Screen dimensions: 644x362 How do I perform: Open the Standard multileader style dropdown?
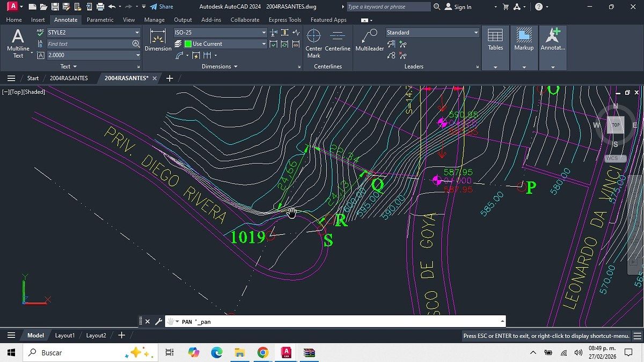click(475, 33)
